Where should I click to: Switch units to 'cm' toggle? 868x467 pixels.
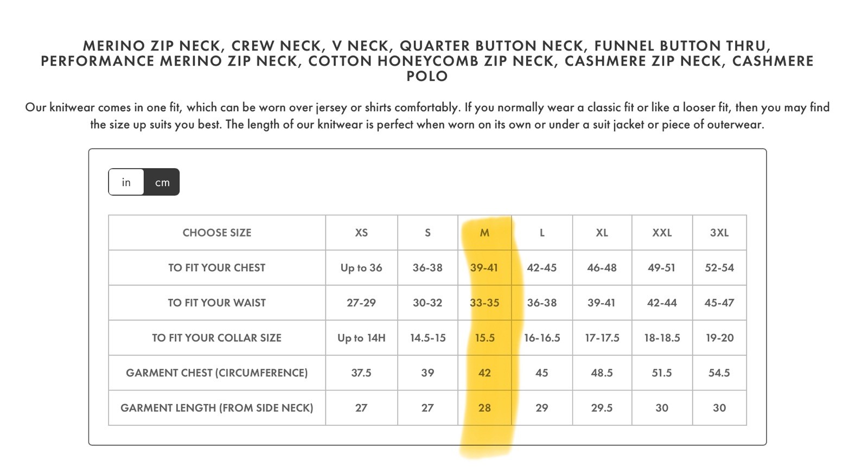click(x=162, y=182)
